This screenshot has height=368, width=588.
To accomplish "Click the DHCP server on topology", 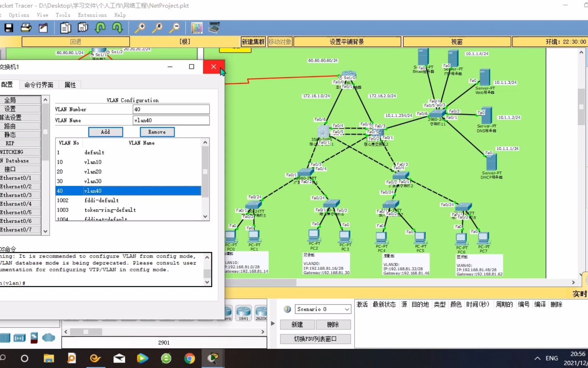I will tap(491, 163).
